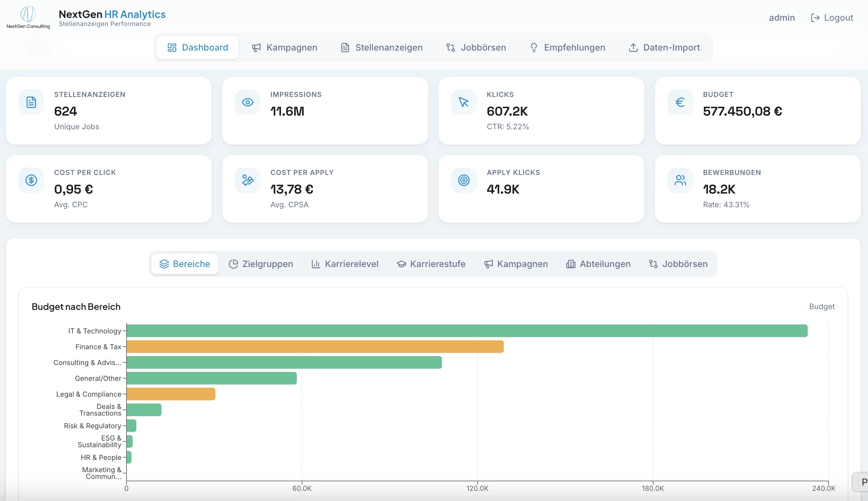
Task: Switch chart to Abteilungen tab
Action: (598, 264)
